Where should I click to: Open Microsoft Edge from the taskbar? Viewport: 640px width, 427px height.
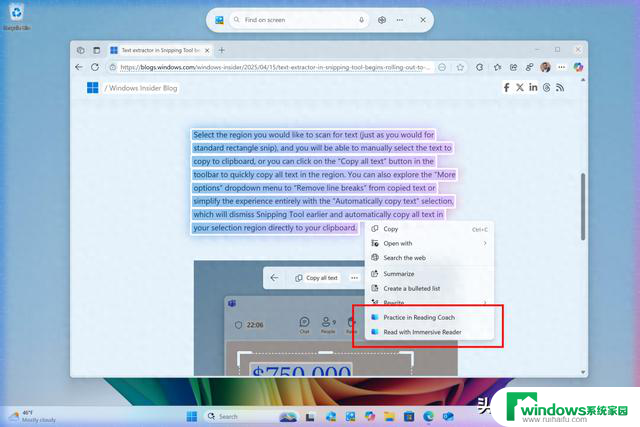tap(428, 417)
